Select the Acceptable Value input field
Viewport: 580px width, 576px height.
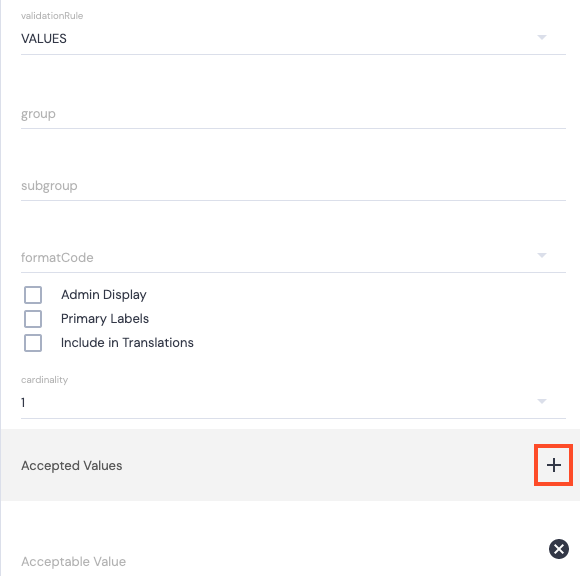(281, 562)
